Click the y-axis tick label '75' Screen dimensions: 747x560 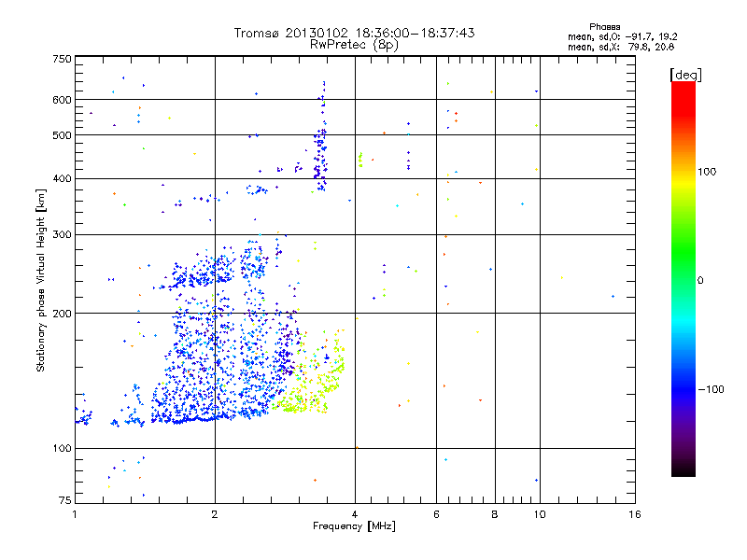65,500
